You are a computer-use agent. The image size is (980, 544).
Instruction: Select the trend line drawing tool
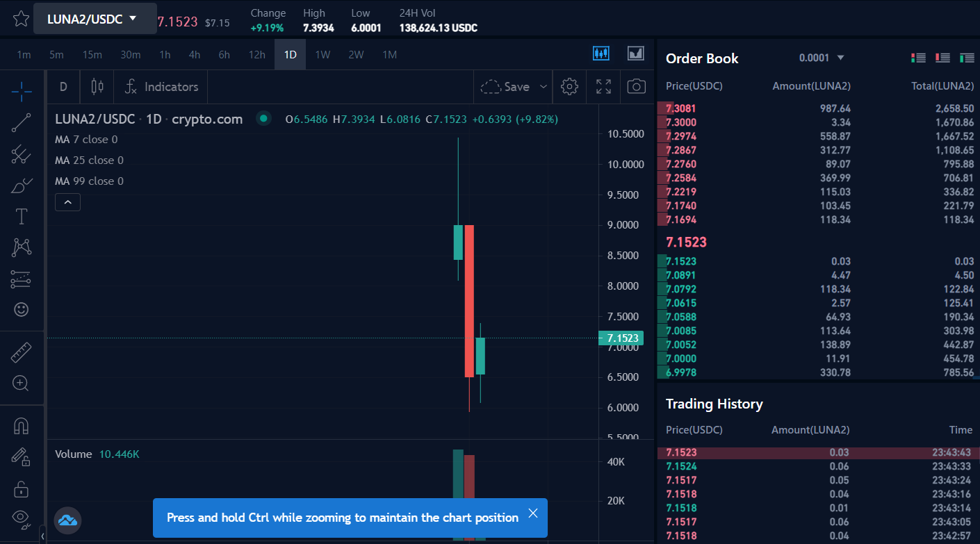[22, 122]
